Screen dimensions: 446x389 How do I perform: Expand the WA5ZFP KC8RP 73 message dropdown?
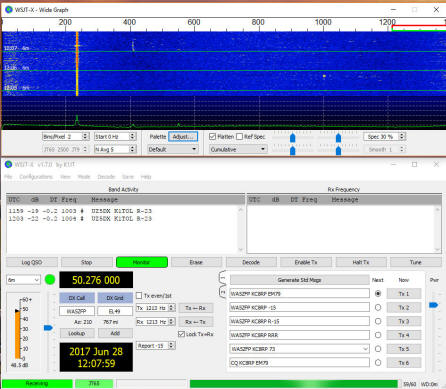(365, 349)
